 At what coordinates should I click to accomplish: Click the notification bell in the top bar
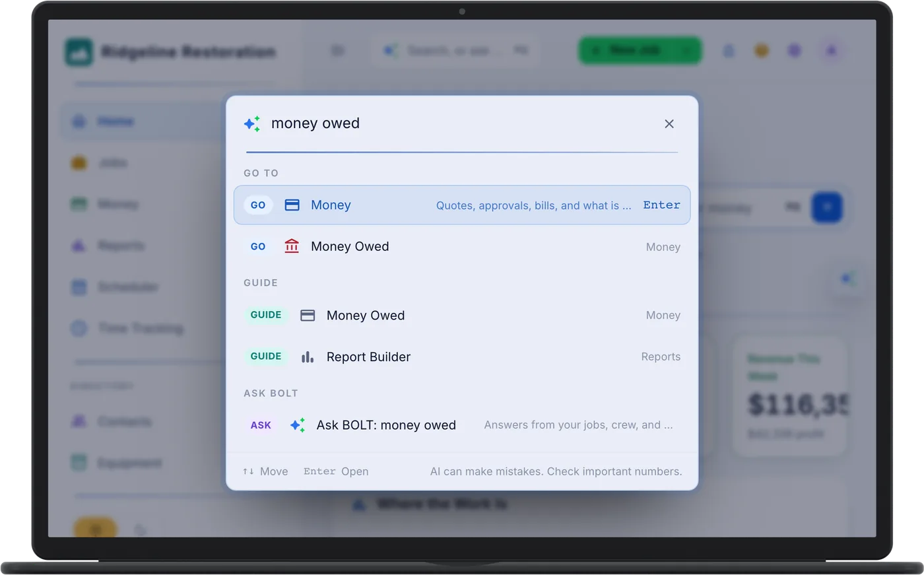tap(729, 51)
